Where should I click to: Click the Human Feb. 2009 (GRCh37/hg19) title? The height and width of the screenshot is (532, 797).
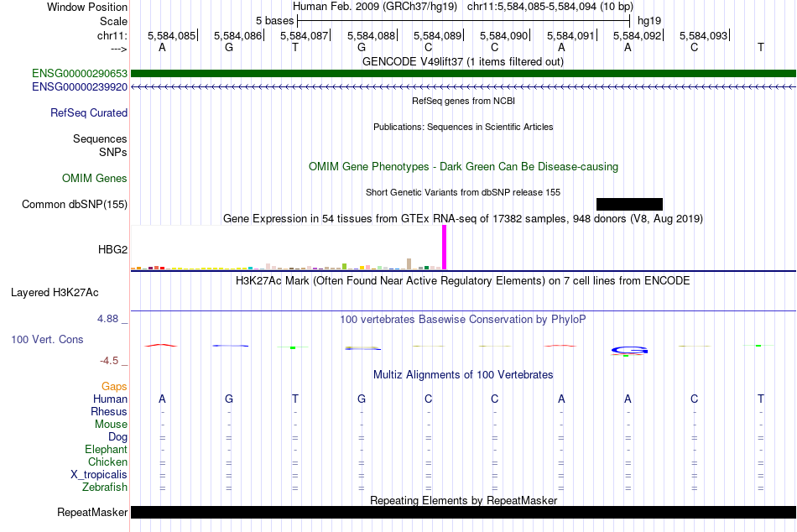(375, 7)
